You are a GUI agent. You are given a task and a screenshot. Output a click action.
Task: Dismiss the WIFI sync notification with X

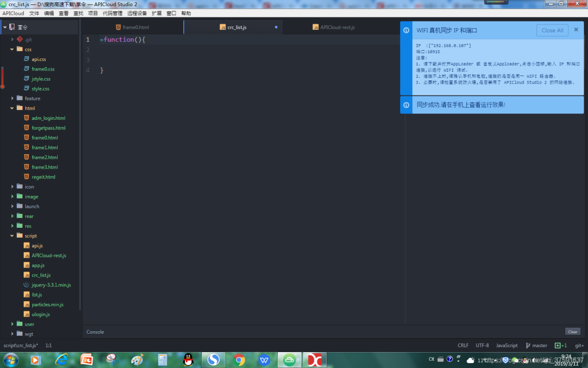pyautogui.click(x=576, y=29)
